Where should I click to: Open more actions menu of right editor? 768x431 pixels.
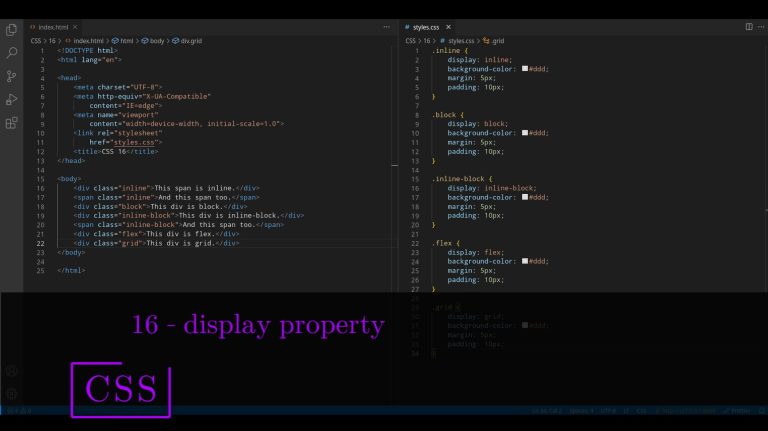(x=761, y=26)
